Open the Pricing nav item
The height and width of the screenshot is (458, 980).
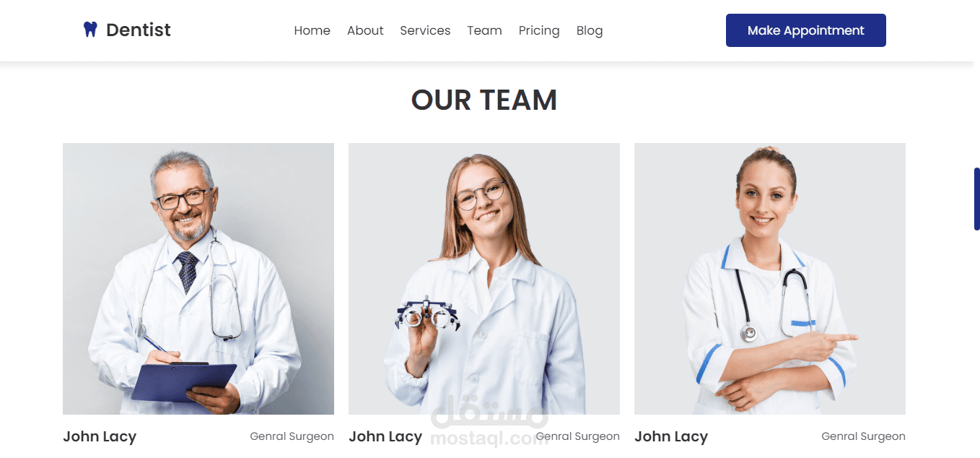click(539, 30)
